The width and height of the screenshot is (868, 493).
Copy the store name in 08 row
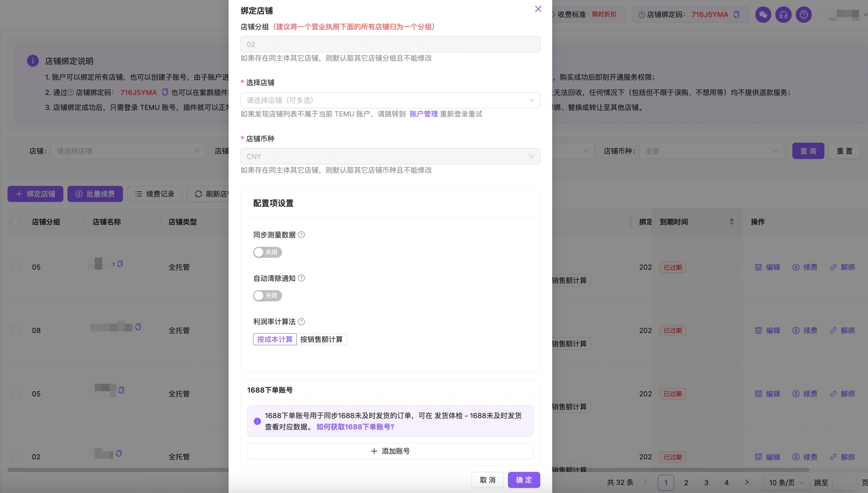pyautogui.click(x=138, y=327)
